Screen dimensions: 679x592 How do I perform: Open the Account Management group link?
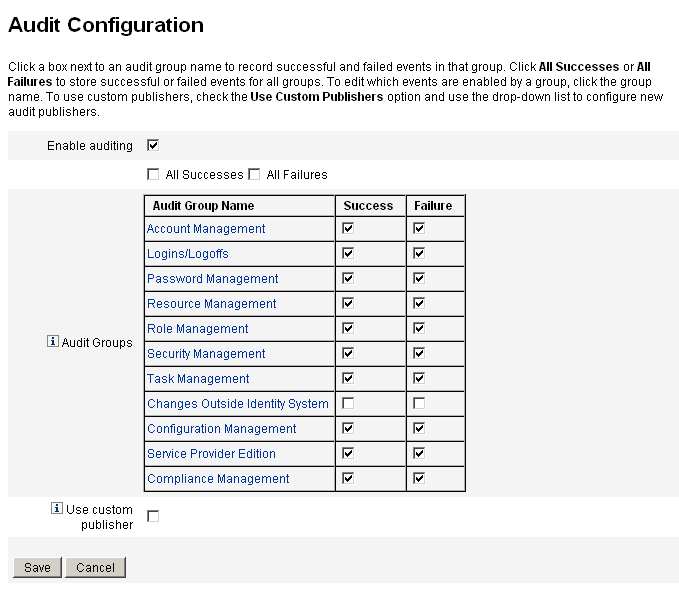click(x=206, y=229)
